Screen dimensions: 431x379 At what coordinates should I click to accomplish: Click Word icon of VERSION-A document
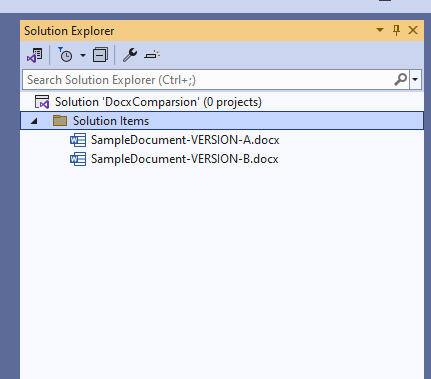pyautogui.click(x=78, y=140)
